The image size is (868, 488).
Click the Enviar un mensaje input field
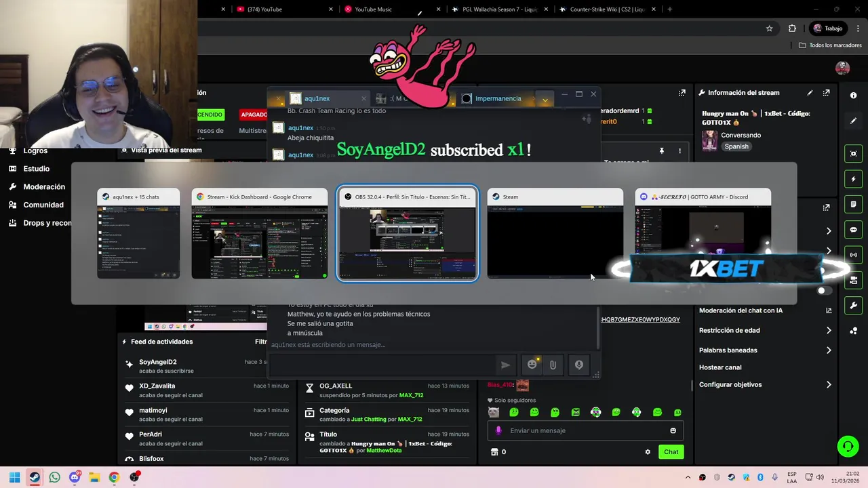pyautogui.click(x=585, y=430)
